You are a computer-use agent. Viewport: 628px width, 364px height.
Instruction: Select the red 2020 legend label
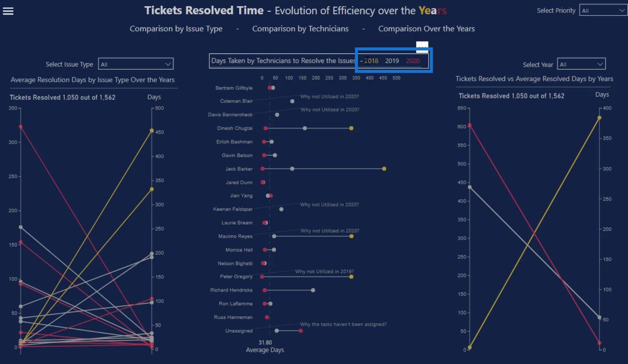pyautogui.click(x=413, y=61)
